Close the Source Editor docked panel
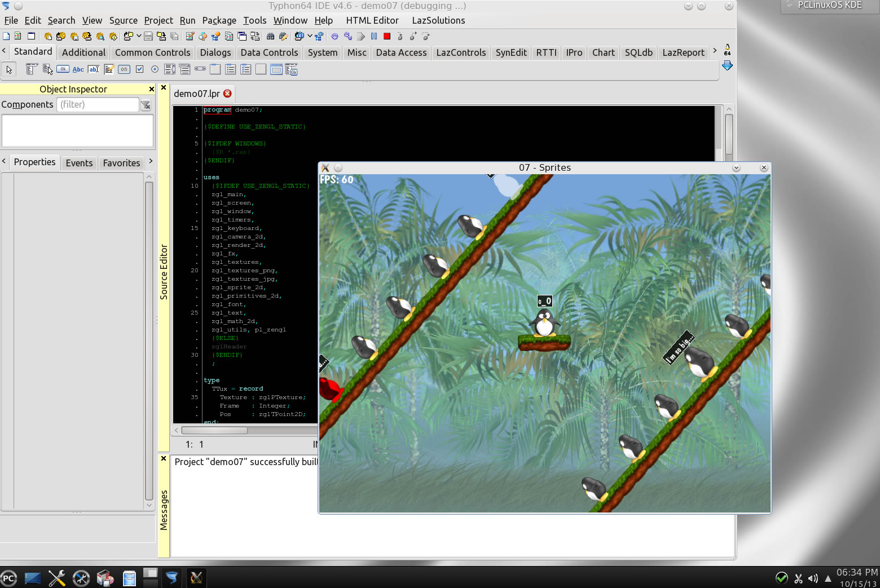This screenshot has width=880, height=588. (x=164, y=87)
